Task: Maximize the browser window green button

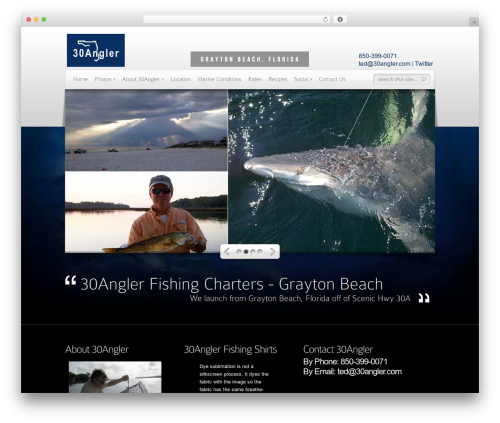Action: click(x=44, y=20)
